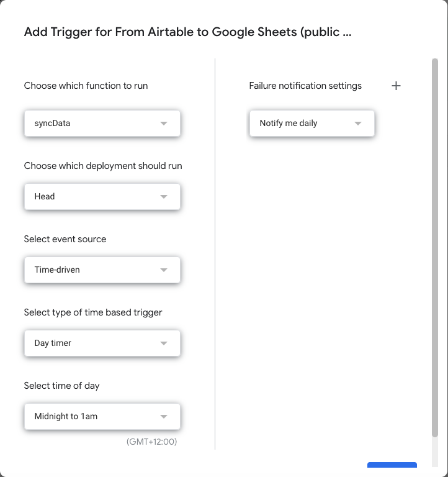Click the GMT+12:00 timezone label
Image resolution: width=448 pixels, height=477 pixels.
click(x=151, y=442)
